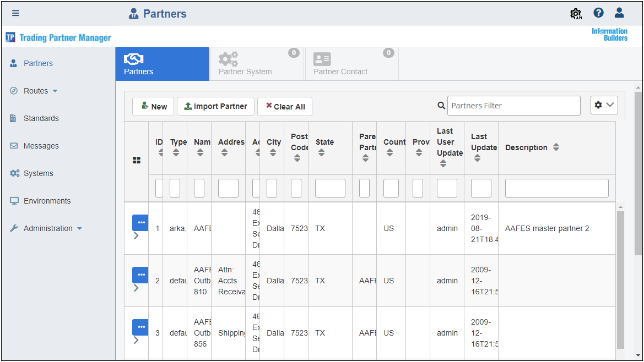Click the State column filter field

[330, 188]
